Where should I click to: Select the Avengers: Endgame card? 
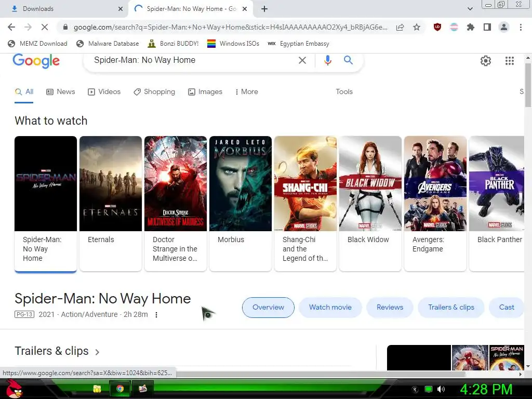coord(435,204)
